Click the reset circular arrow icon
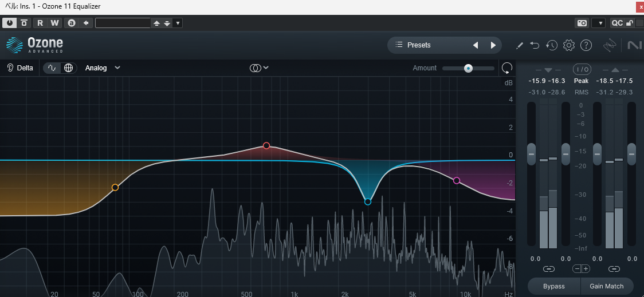The image size is (644, 297). 507,68
